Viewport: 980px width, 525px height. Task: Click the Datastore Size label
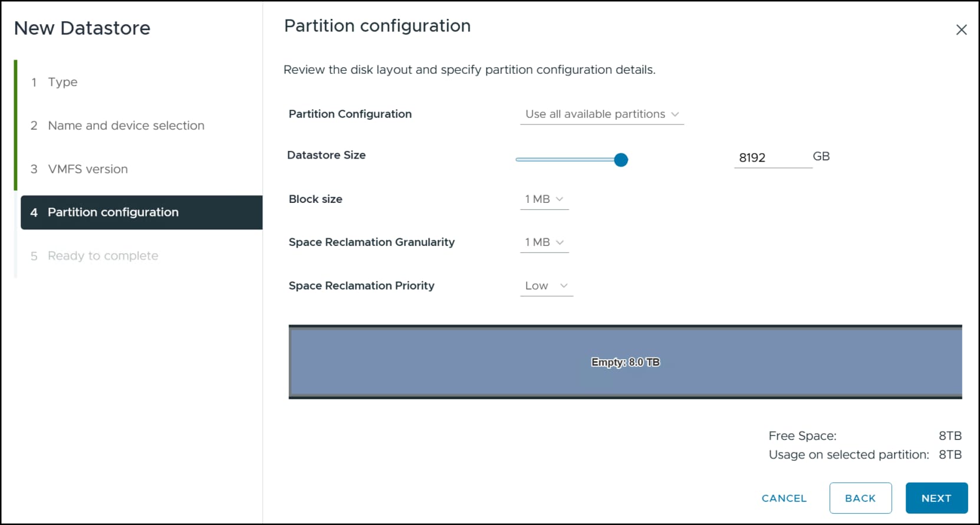pyautogui.click(x=326, y=155)
